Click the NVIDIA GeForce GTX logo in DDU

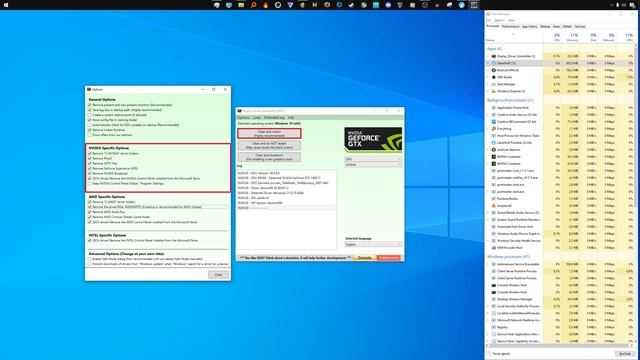373,140
